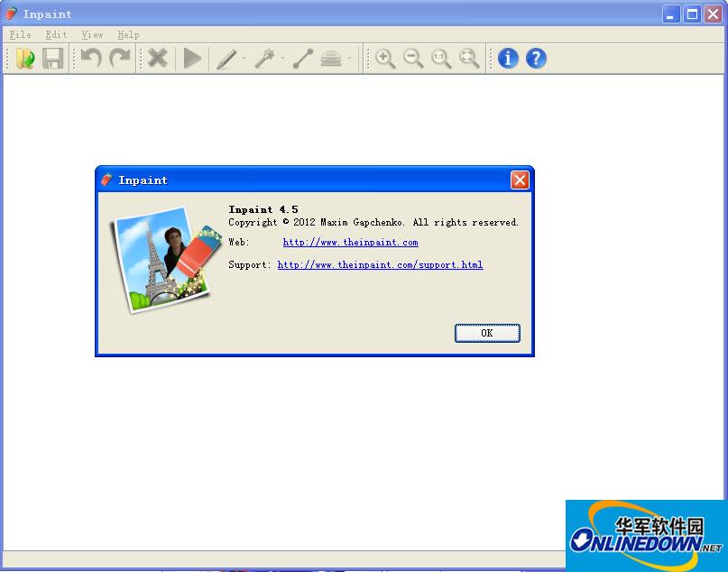Open the Help menu
The height and width of the screenshot is (572, 728).
click(x=128, y=35)
